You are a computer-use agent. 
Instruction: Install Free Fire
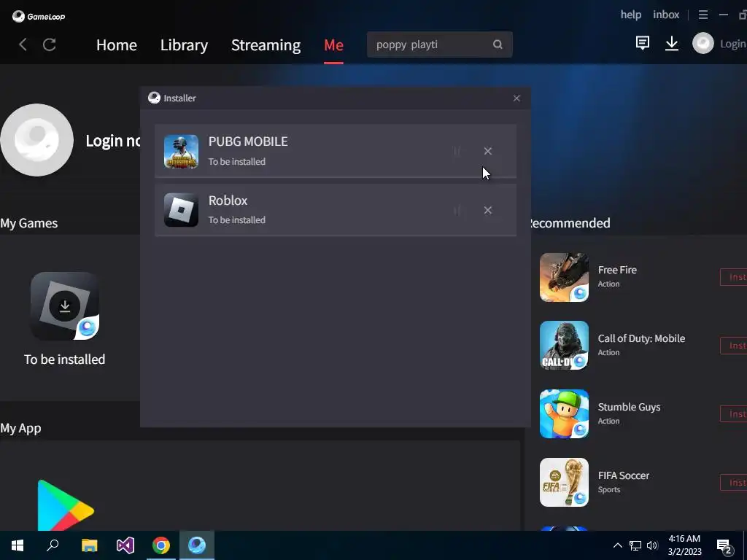[734, 277]
